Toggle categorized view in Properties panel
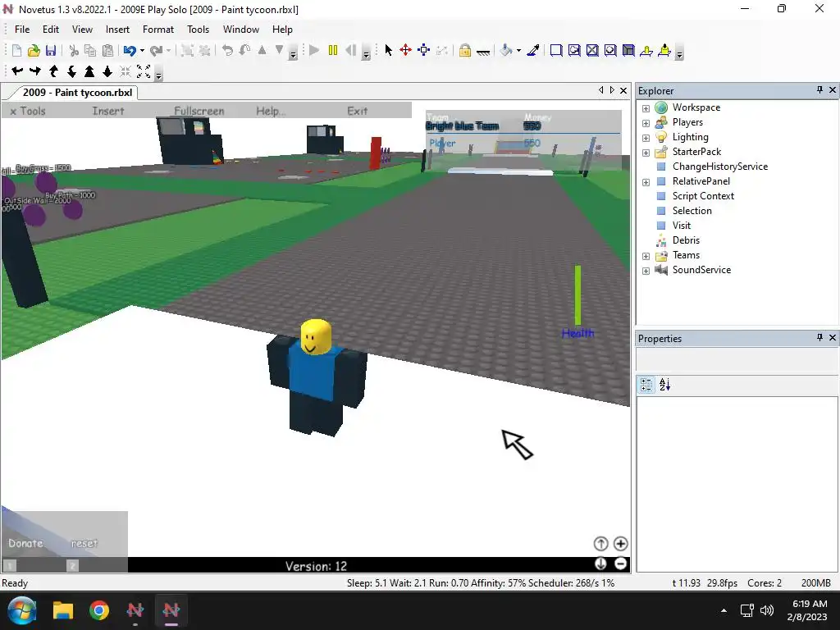840x630 pixels. [x=646, y=385]
